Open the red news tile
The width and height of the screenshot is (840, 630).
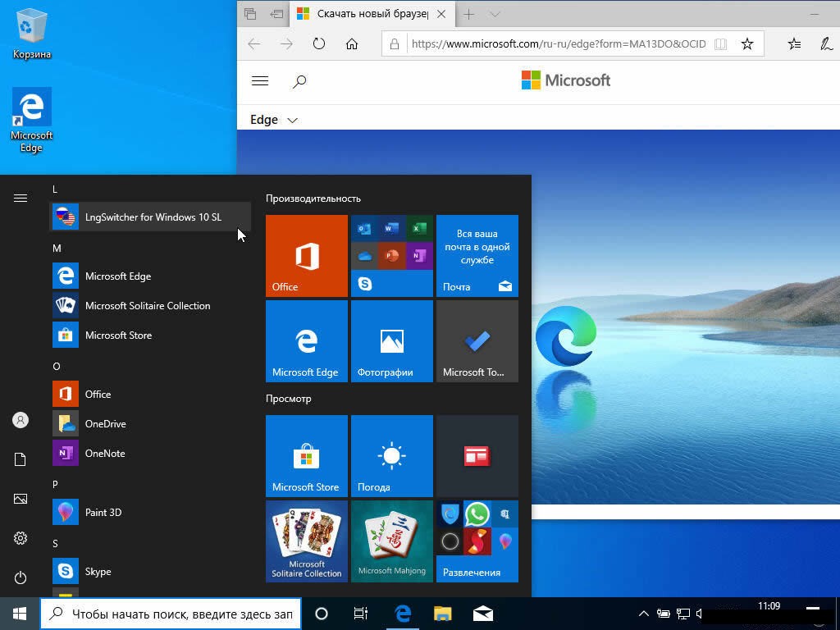click(477, 456)
